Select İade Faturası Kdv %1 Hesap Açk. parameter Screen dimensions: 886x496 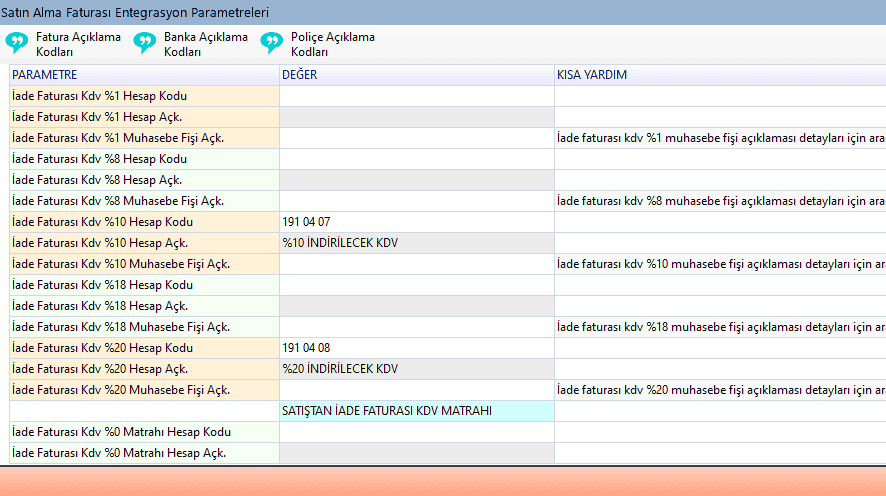coord(144,117)
